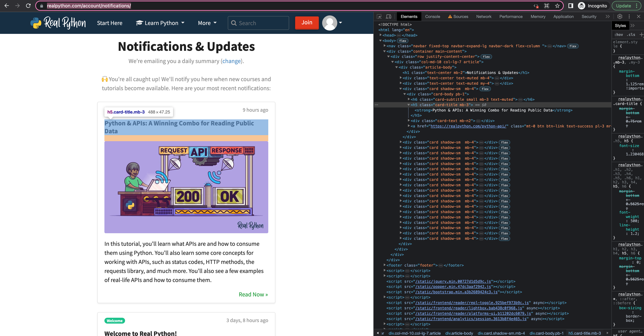Expand the h6 card-subtitle node
The height and width of the screenshot is (336, 644).
click(x=408, y=99)
